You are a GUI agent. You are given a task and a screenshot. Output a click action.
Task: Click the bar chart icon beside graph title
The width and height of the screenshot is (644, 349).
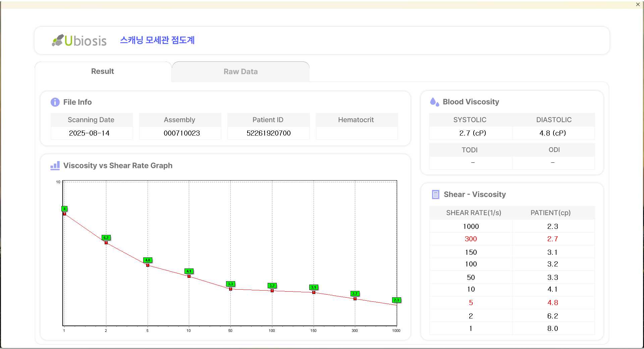click(x=55, y=165)
